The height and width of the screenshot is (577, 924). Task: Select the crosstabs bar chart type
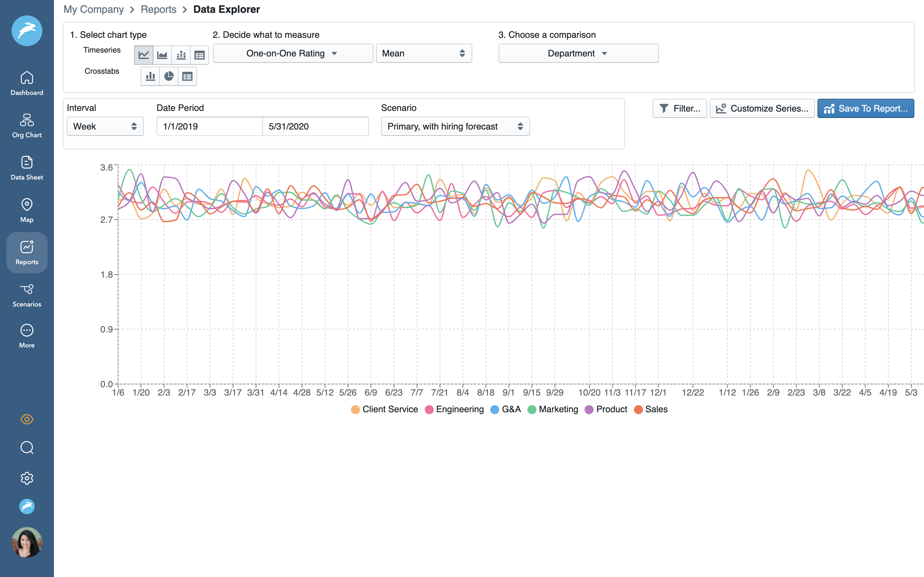[x=150, y=76]
